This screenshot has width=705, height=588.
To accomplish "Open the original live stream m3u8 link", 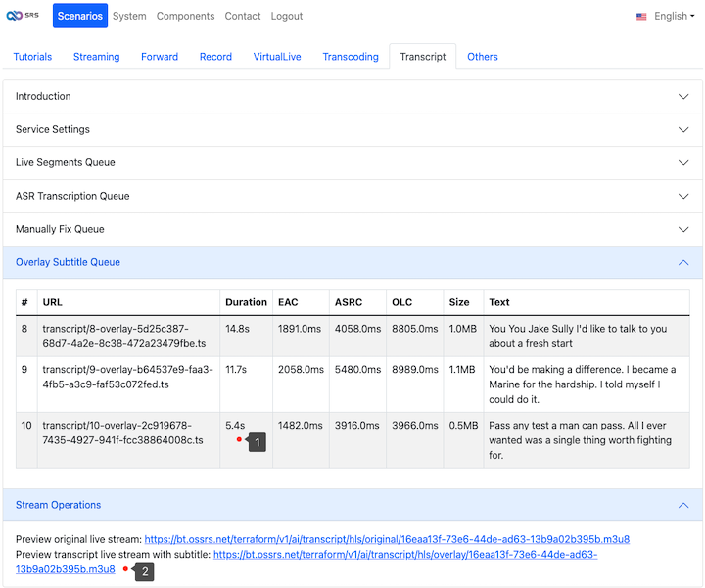I will 387,539.
